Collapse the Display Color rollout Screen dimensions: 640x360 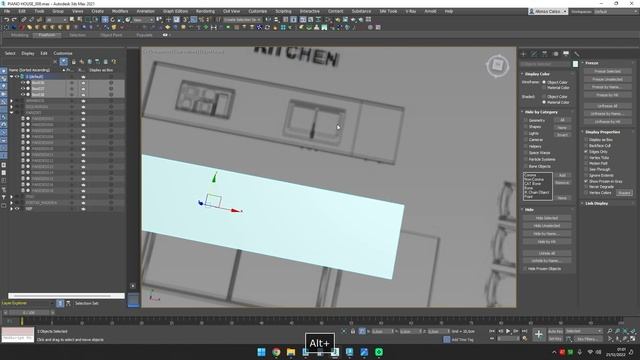coord(537,74)
